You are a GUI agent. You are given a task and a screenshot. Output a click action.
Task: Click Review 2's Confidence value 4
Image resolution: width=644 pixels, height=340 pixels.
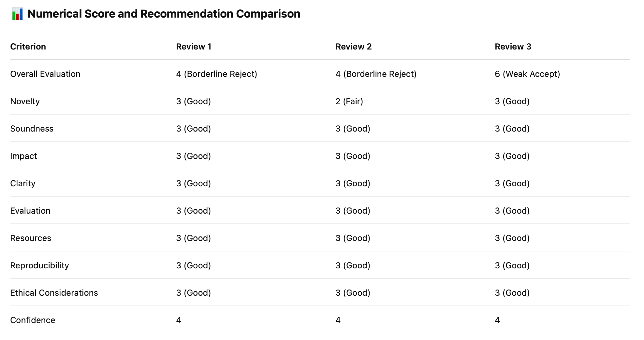pos(338,320)
